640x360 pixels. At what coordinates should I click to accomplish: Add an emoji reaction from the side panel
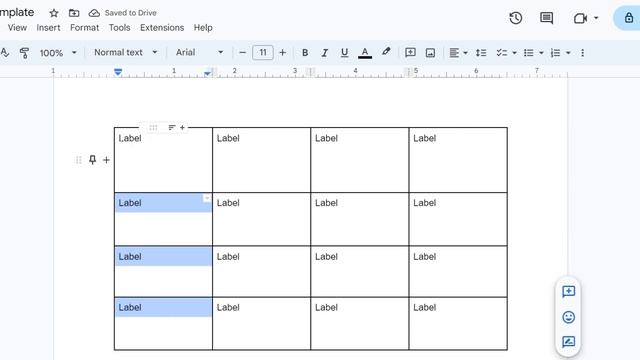[568, 317]
